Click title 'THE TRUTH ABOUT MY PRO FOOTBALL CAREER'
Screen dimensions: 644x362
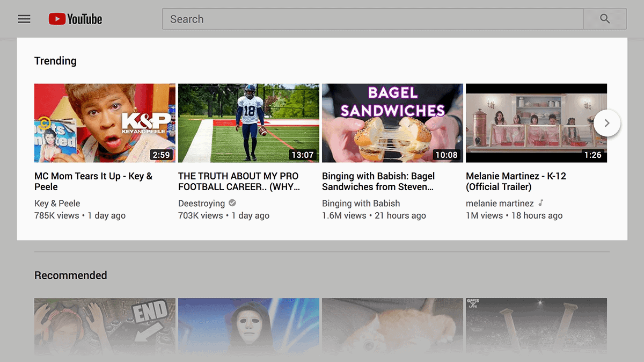(239, 182)
